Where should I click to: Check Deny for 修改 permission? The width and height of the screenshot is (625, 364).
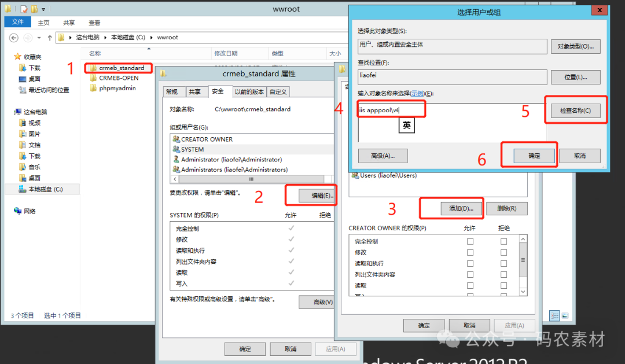[504, 252]
